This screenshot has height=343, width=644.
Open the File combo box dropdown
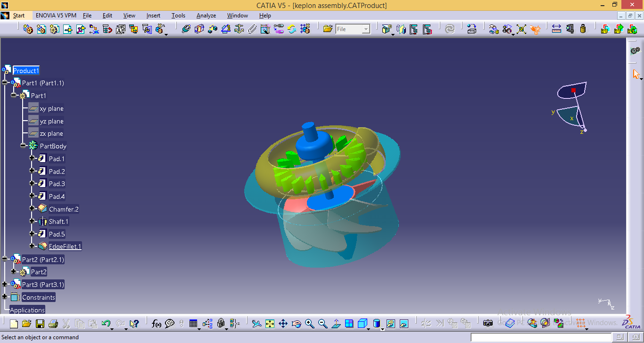pos(366,29)
